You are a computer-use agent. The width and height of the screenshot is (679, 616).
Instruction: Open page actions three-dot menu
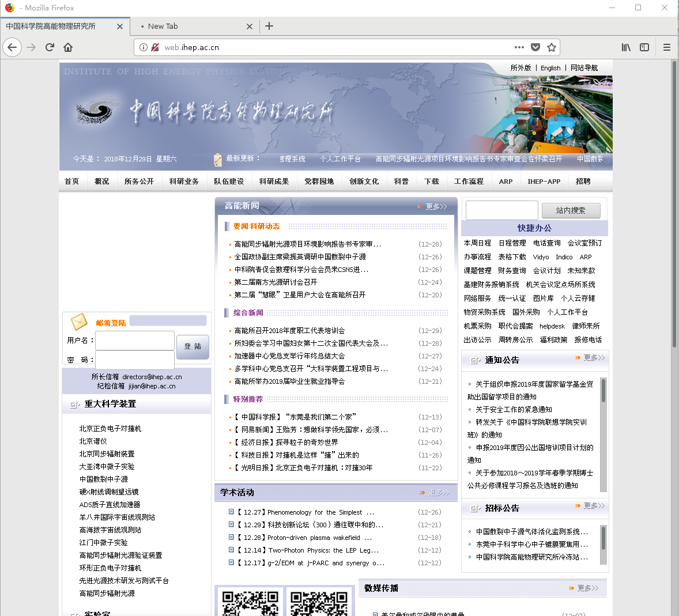[x=519, y=47]
